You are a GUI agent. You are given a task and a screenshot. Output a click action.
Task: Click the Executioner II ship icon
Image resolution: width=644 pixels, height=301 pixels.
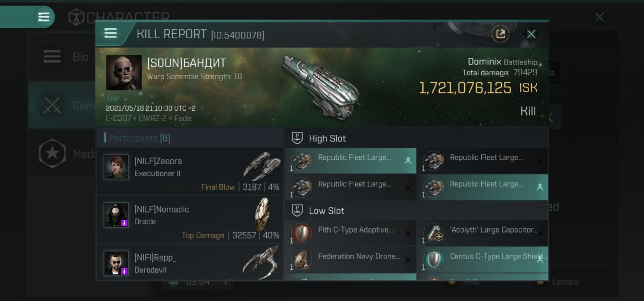[x=262, y=166]
